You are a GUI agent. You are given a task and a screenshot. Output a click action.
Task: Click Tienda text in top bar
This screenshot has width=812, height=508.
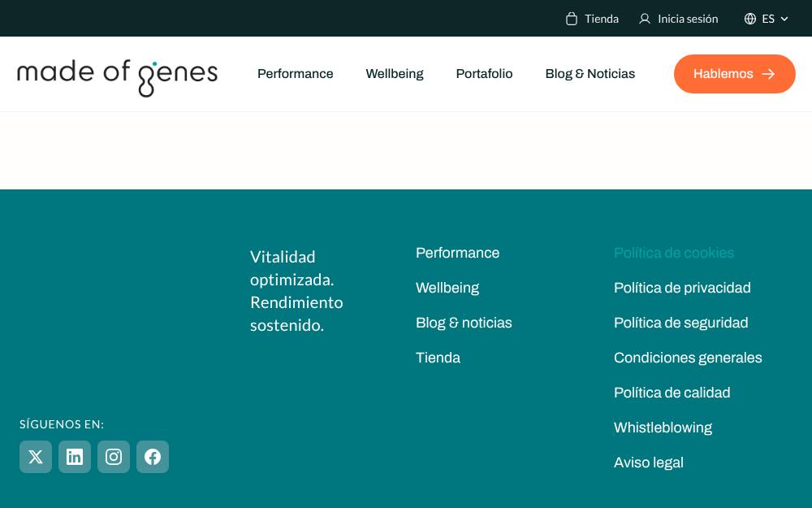[x=602, y=19]
